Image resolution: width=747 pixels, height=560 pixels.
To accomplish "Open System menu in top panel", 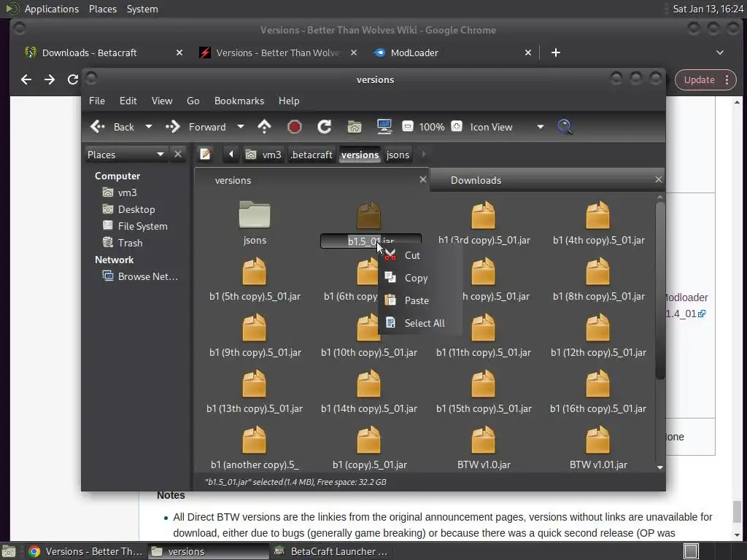I will pyautogui.click(x=142, y=9).
